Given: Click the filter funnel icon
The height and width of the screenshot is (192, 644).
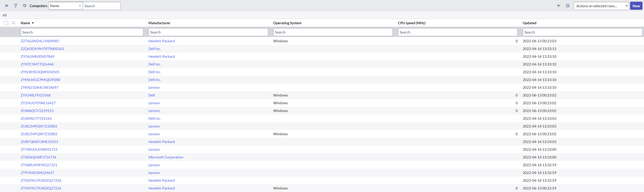Looking at the screenshot, I should (15, 6).
